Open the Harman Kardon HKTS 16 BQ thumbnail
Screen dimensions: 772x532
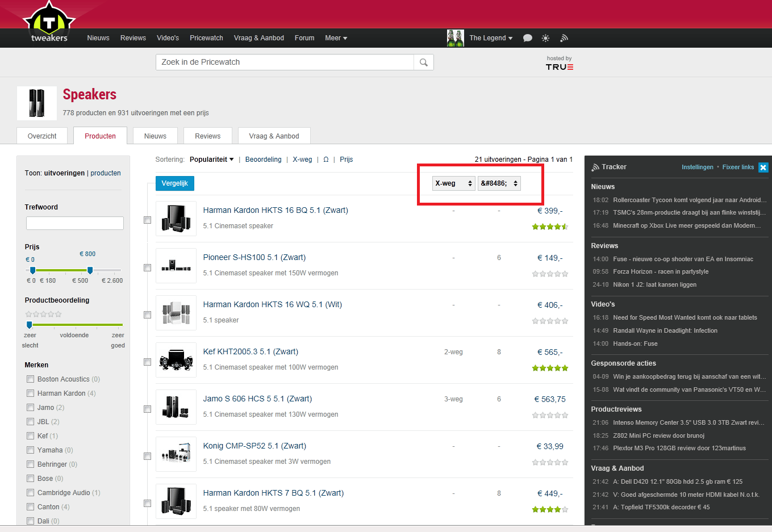pos(176,219)
